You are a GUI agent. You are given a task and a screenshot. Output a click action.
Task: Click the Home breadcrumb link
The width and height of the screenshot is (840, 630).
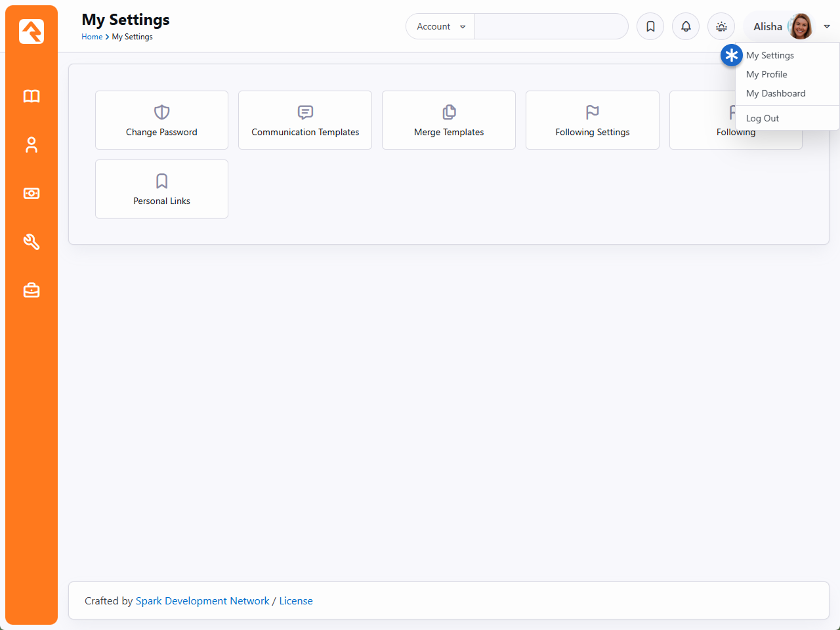point(92,37)
